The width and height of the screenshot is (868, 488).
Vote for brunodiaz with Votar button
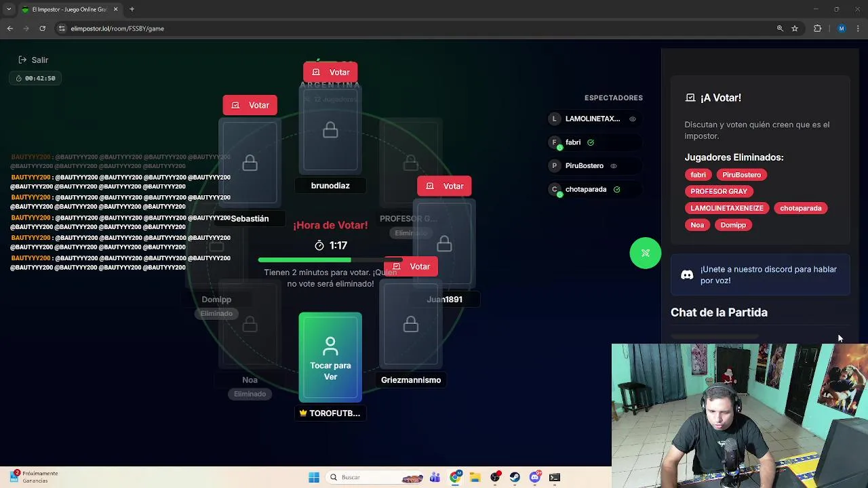[x=330, y=73]
